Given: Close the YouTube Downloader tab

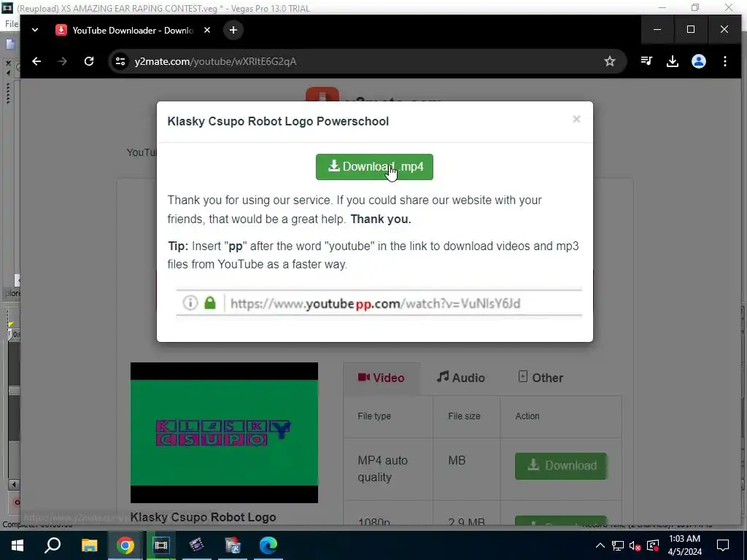Looking at the screenshot, I should point(206,30).
